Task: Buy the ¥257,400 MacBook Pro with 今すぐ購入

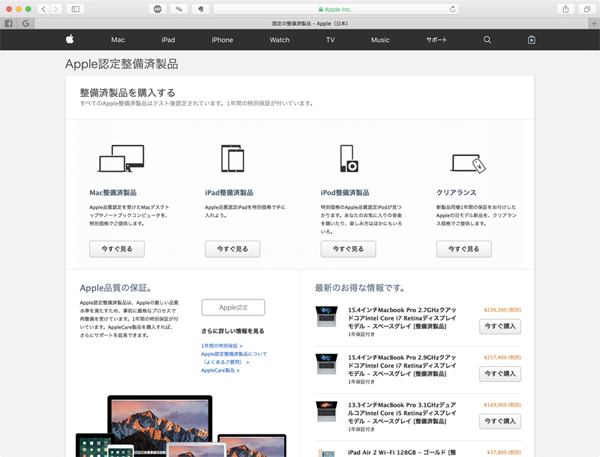Action: pyautogui.click(x=500, y=374)
